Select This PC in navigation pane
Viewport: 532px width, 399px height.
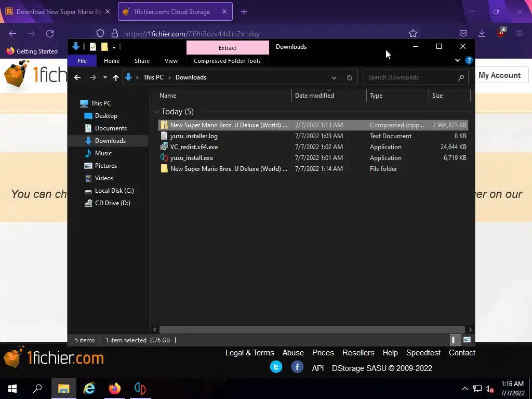click(101, 103)
